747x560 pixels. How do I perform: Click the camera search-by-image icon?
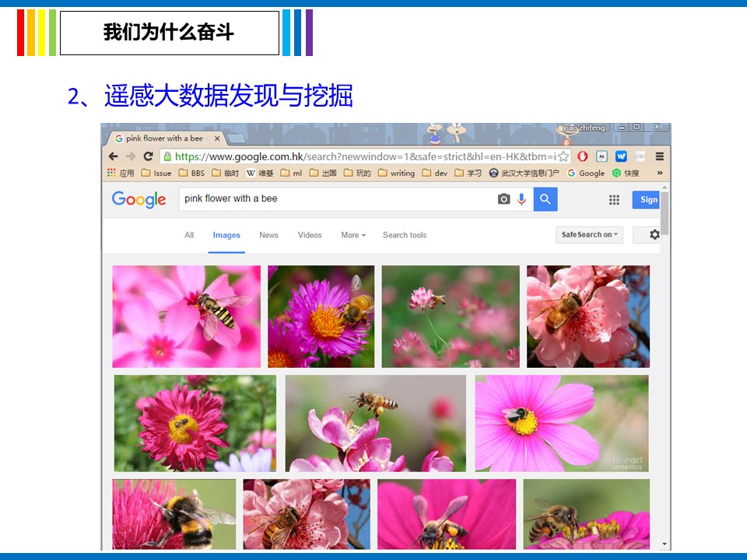click(503, 199)
